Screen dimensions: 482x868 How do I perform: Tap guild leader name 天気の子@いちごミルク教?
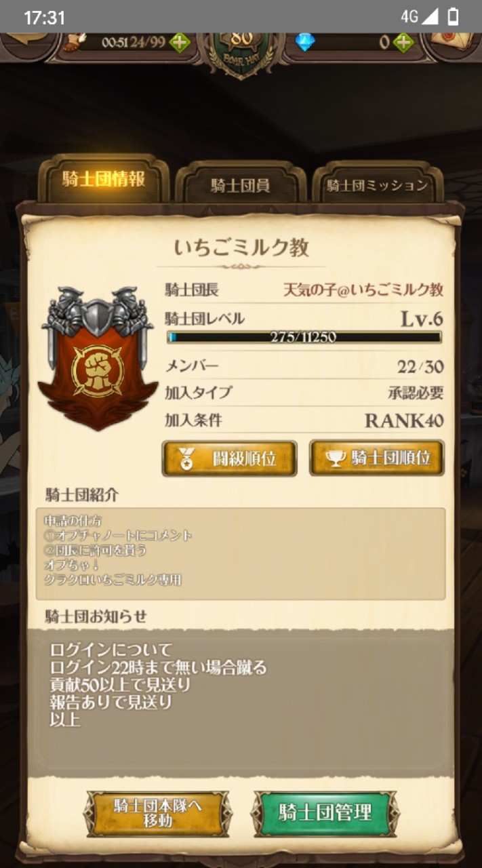(x=363, y=290)
